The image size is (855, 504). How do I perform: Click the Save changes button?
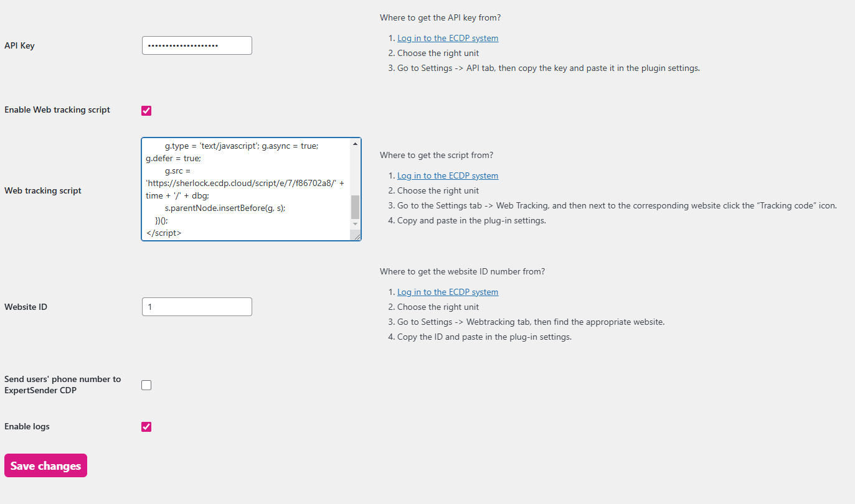click(45, 465)
